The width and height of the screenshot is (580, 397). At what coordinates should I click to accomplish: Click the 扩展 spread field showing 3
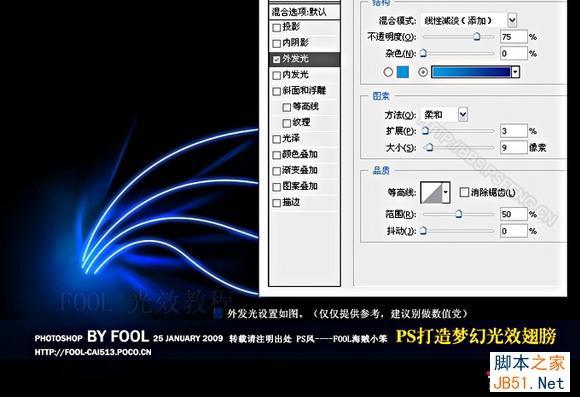[x=513, y=131]
